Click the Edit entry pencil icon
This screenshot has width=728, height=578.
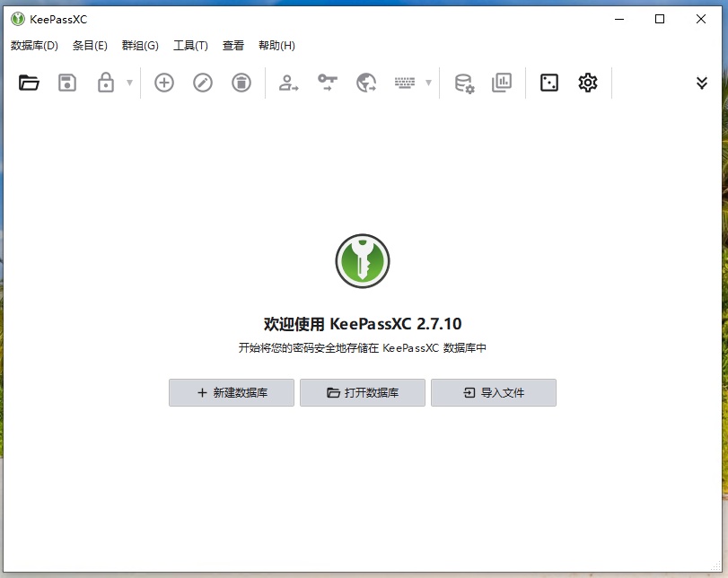(202, 82)
